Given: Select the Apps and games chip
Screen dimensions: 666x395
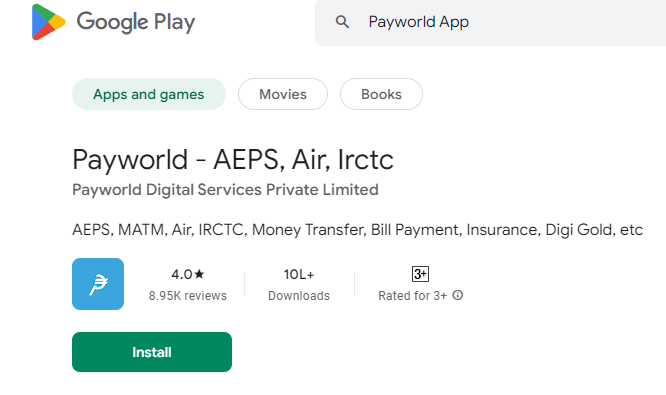Looking at the screenshot, I should tap(149, 94).
